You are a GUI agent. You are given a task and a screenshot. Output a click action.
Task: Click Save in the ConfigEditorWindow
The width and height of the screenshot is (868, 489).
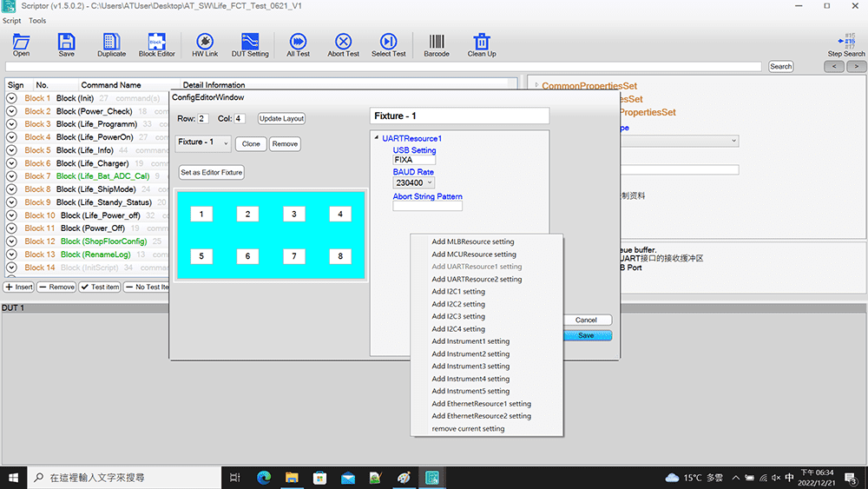(x=586, y=335)
